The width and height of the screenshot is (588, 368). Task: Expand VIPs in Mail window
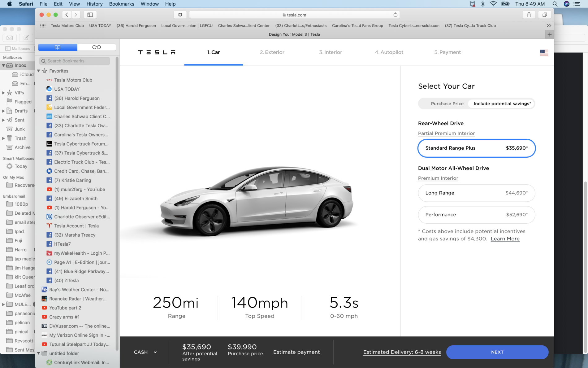3,93
